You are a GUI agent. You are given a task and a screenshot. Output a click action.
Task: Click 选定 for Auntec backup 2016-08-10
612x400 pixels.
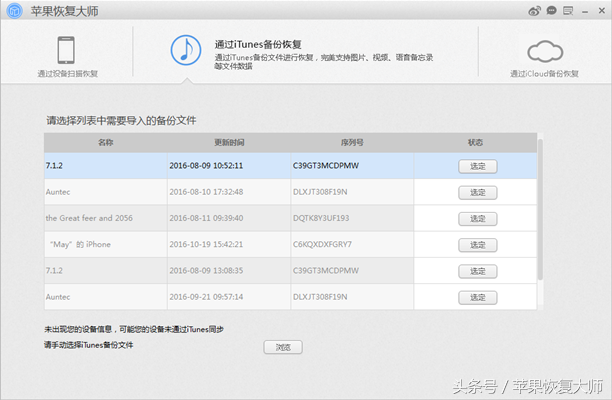(x=477, y=192)
